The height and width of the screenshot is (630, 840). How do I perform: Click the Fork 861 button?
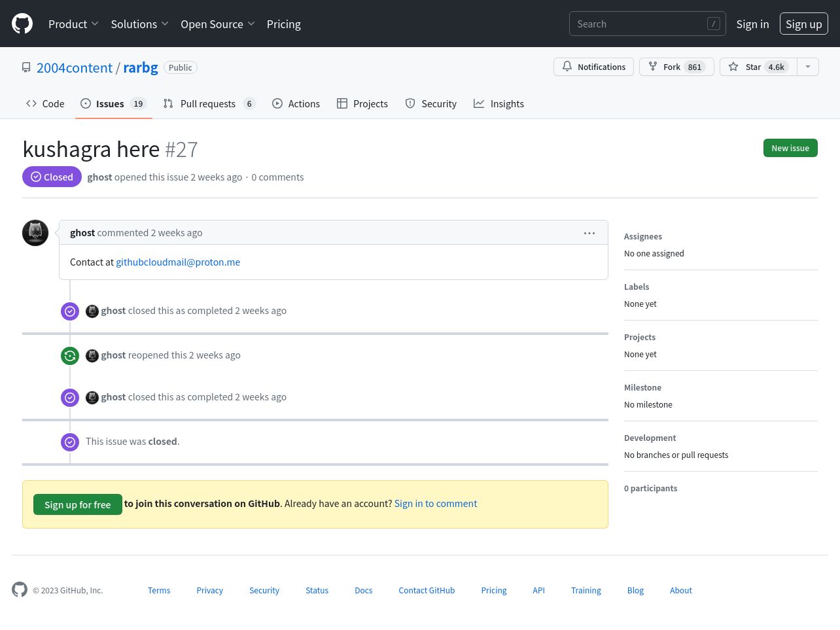tap(676, 67)
